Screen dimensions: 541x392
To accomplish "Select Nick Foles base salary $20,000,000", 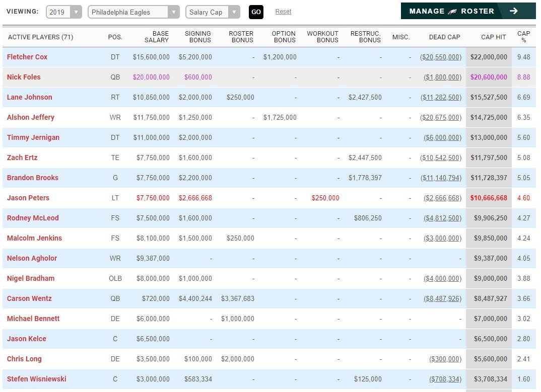I will 151,77.
